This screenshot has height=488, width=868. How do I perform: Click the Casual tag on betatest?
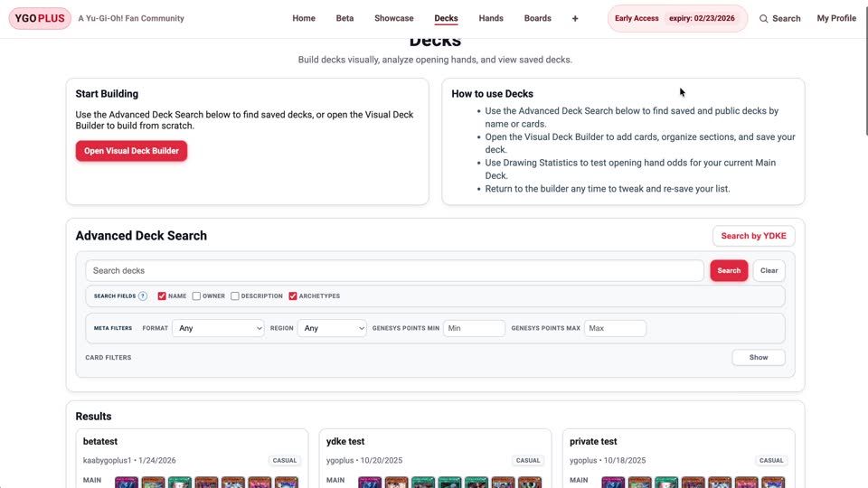tap(285, 460)
